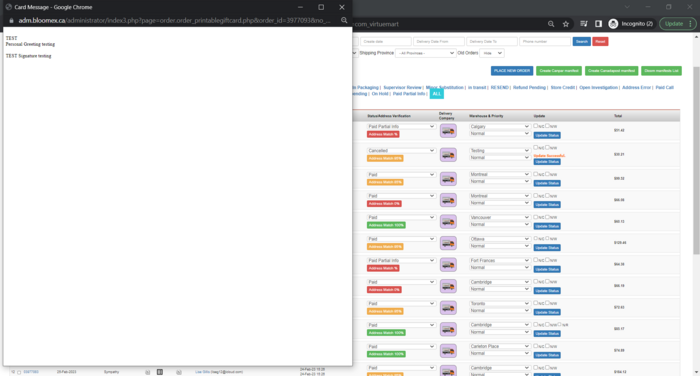The image size is (700, 376).
Task: Open the Cancelled order status dropdown
Action: [x=401, y=150]
